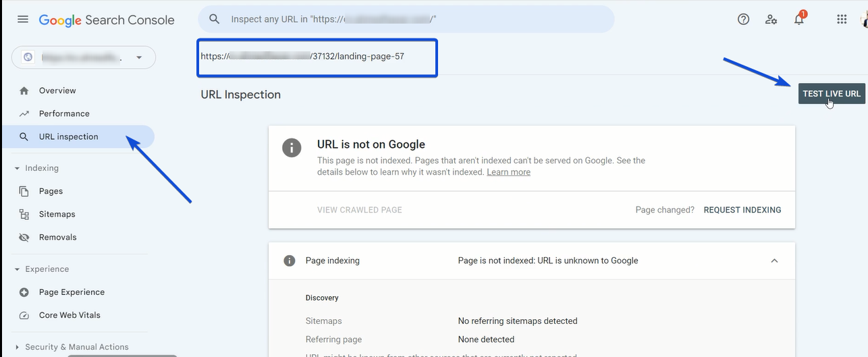Viewport: 868px width, 357px height.
Task: Click the Page Experience plus icon
Action: click(24, 292)
